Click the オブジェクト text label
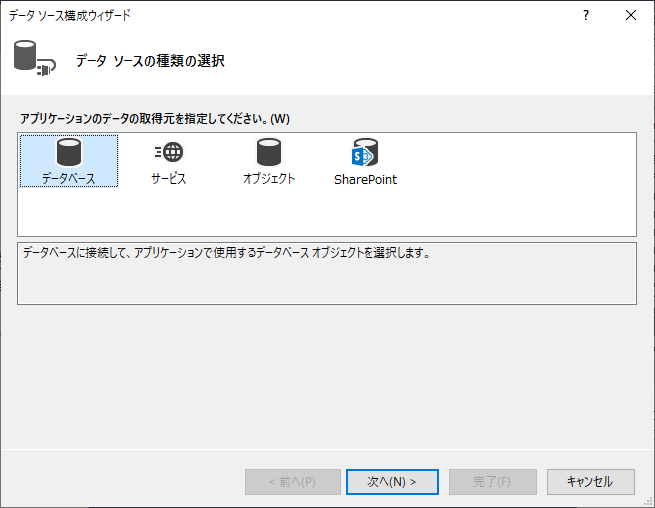This screenshot has height=508, width=655. (269, 179)
